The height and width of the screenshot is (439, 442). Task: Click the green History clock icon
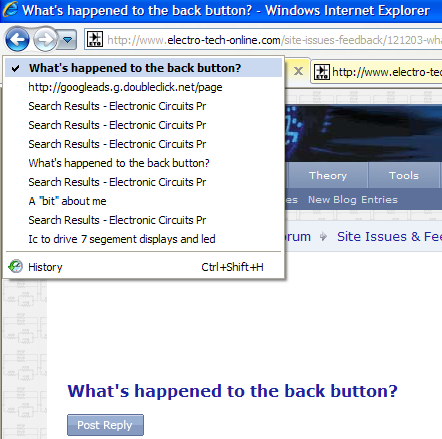pos(15,266)
